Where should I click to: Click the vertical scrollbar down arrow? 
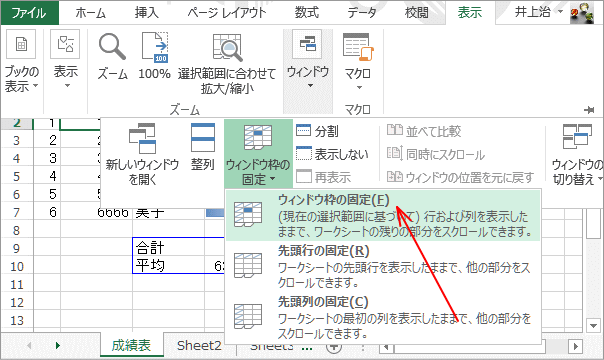(593, 326)
